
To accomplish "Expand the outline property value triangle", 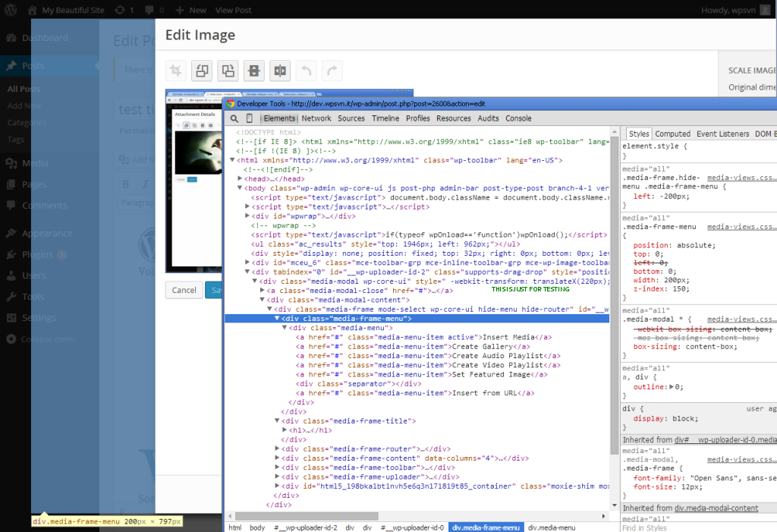I will pos(672,387).
